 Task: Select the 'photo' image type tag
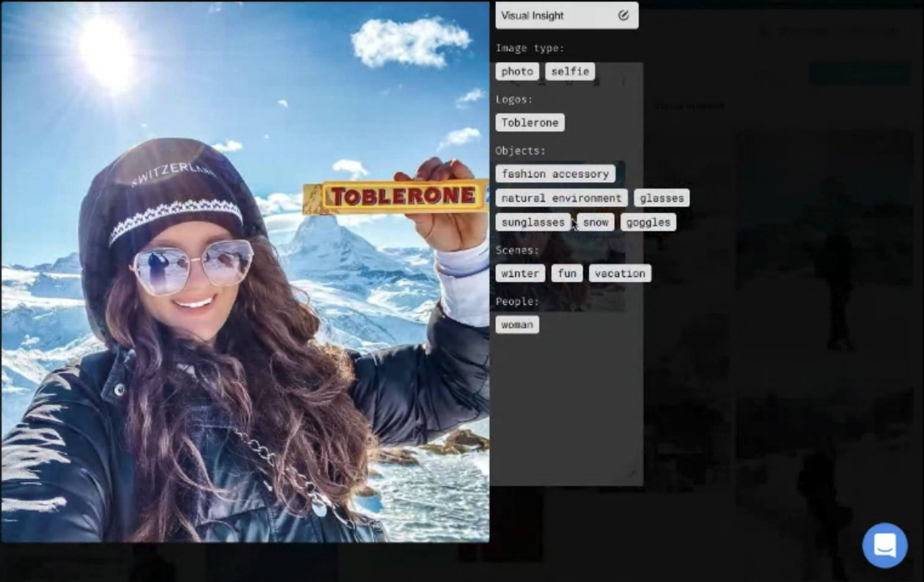pyautogui.click(x=517, y=71)
